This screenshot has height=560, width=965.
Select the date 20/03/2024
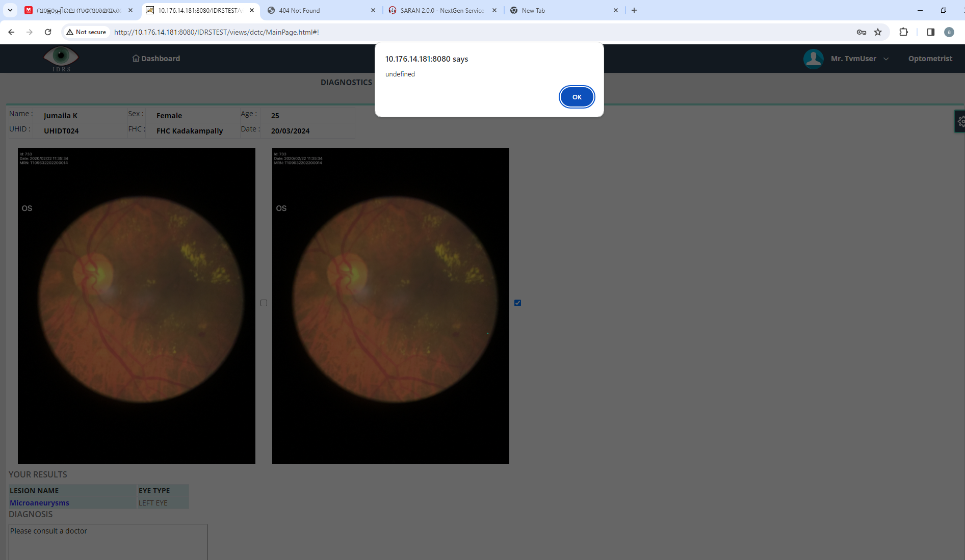pyautogui.click(x=290, y=131)
